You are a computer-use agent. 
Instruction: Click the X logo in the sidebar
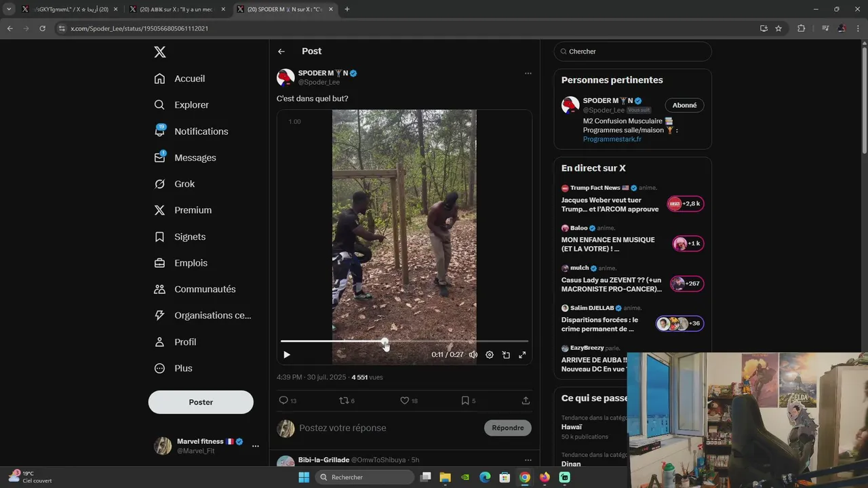click(159, 52)
